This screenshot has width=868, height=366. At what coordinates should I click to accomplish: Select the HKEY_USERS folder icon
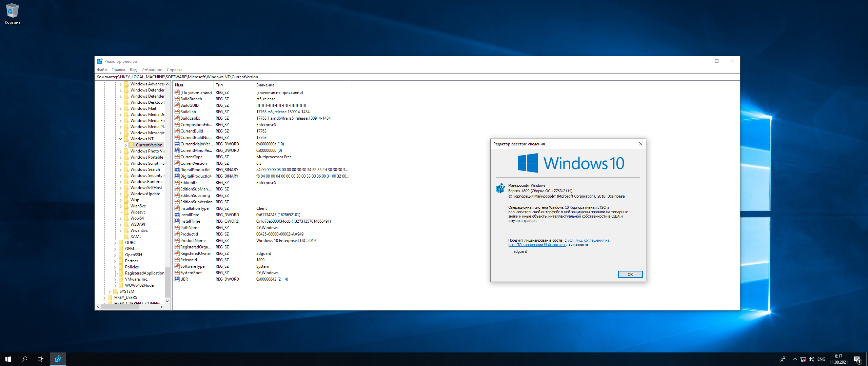[110, 298]
